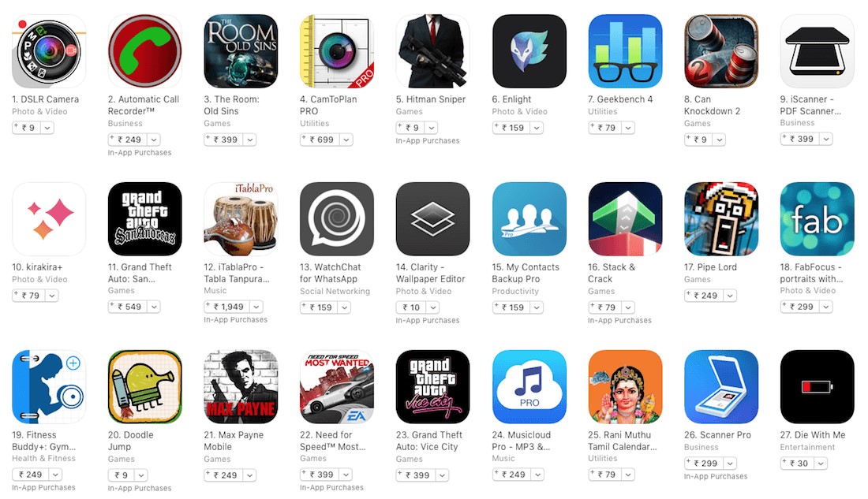Open the DSLR Camera app icon
Image resolution: width=868 pixels, height=499 pixels.
coord(49,51)
